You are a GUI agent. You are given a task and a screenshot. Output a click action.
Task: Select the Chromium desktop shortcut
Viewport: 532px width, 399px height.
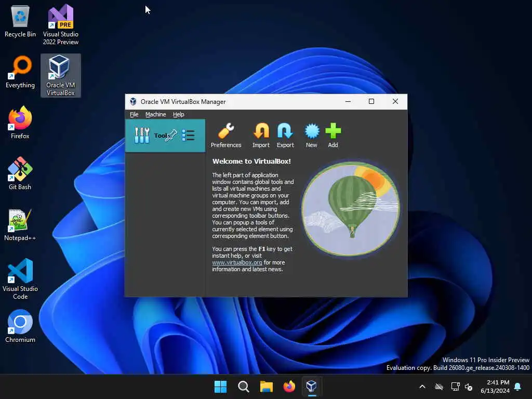20,326
